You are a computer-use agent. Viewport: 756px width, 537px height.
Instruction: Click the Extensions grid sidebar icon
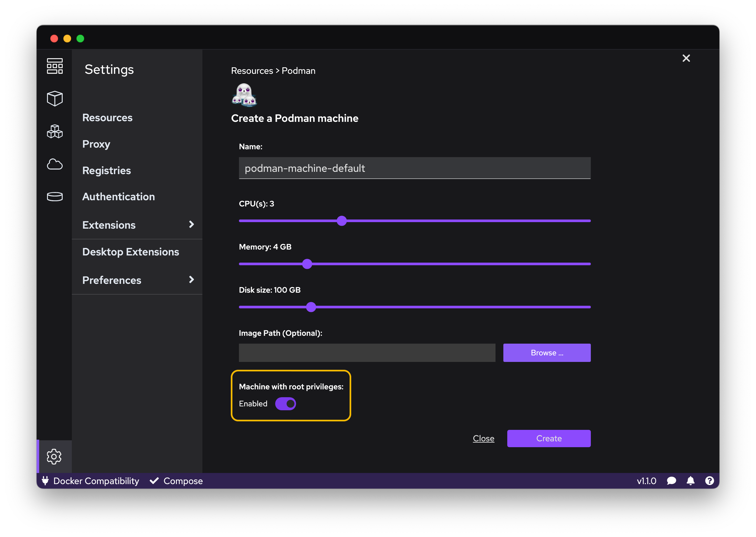point(55,131)
